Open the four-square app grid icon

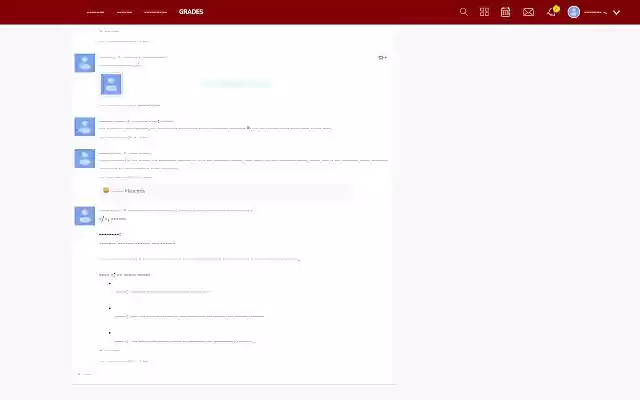click(x=484, y=12)
